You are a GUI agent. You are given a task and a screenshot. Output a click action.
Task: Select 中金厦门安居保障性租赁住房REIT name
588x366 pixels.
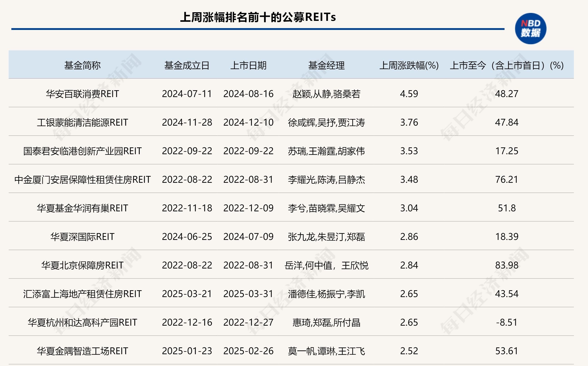pyautogui.click(x=82, y=180)
